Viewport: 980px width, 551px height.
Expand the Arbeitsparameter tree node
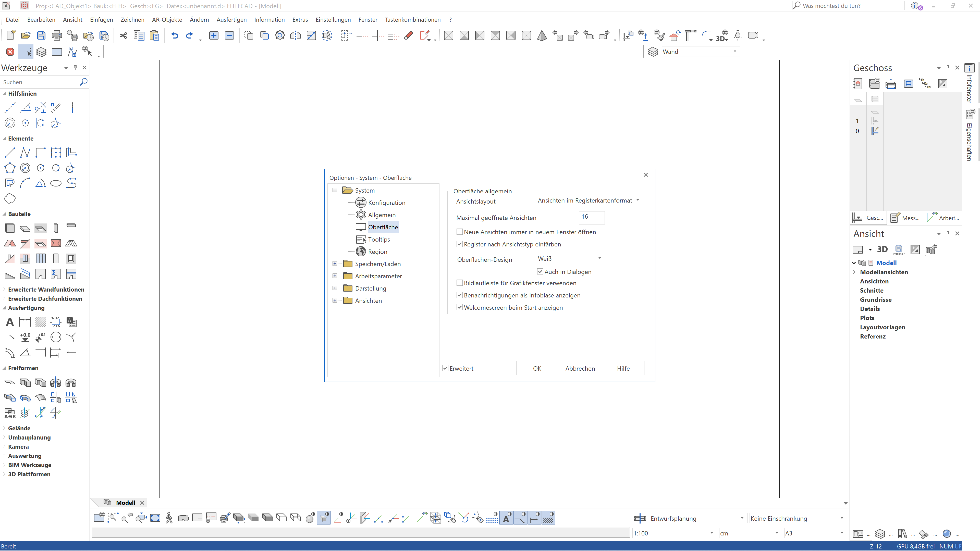tap(335, 276)
